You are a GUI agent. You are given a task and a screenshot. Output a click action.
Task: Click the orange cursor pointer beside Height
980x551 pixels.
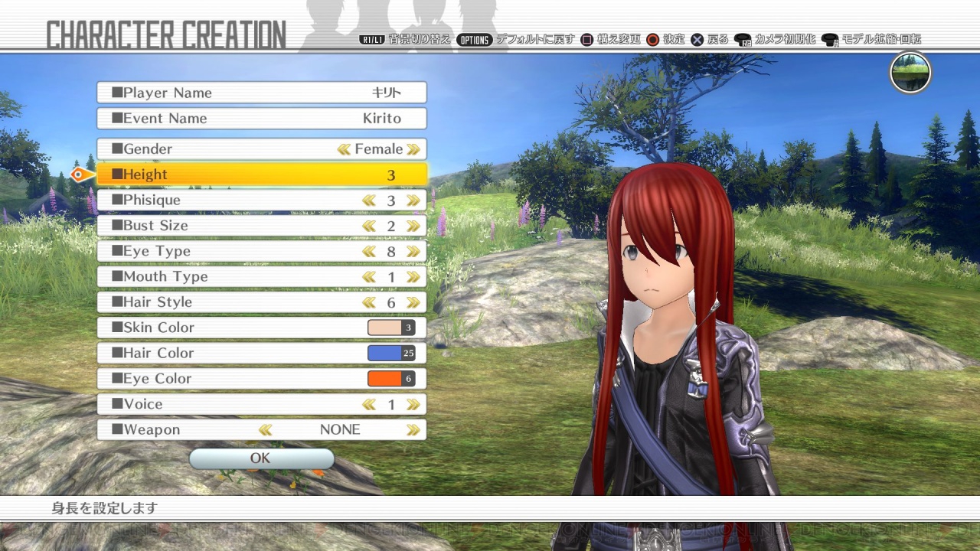[79, 175]
